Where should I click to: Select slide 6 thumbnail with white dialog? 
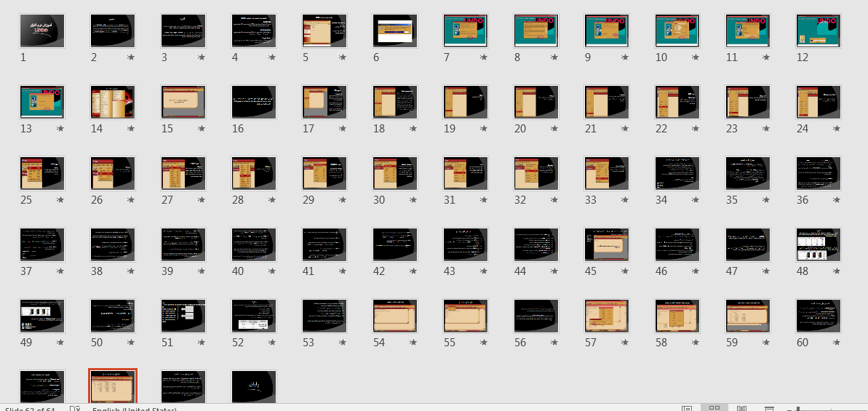(395, 31)
